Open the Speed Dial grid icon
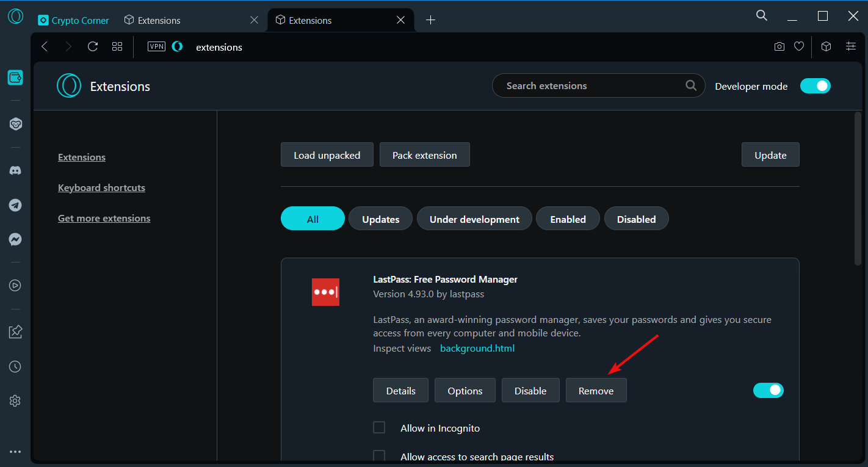 (x=117, y=46)
